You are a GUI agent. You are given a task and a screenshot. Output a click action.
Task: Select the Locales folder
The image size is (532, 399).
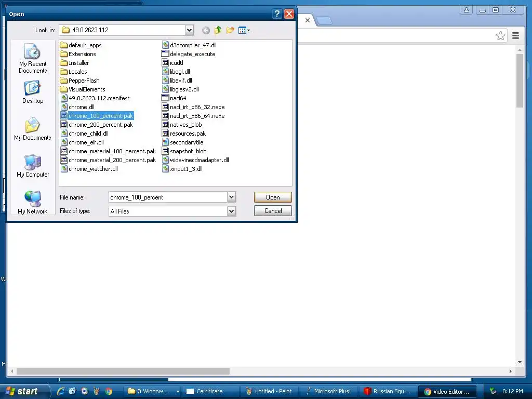click(74, 72)
